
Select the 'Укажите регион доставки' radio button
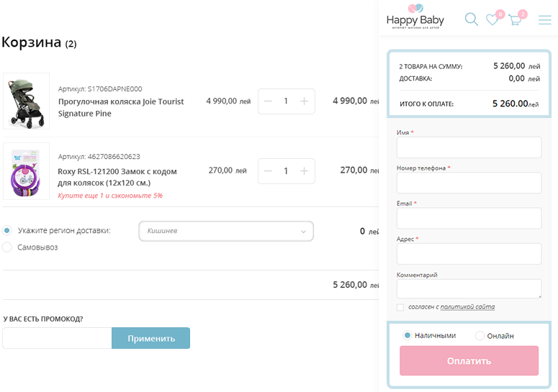6,230
